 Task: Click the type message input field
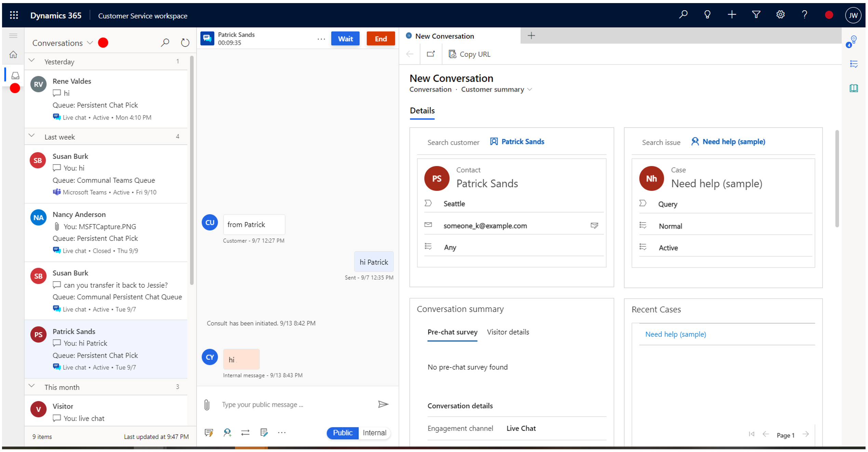click(293, 404)
